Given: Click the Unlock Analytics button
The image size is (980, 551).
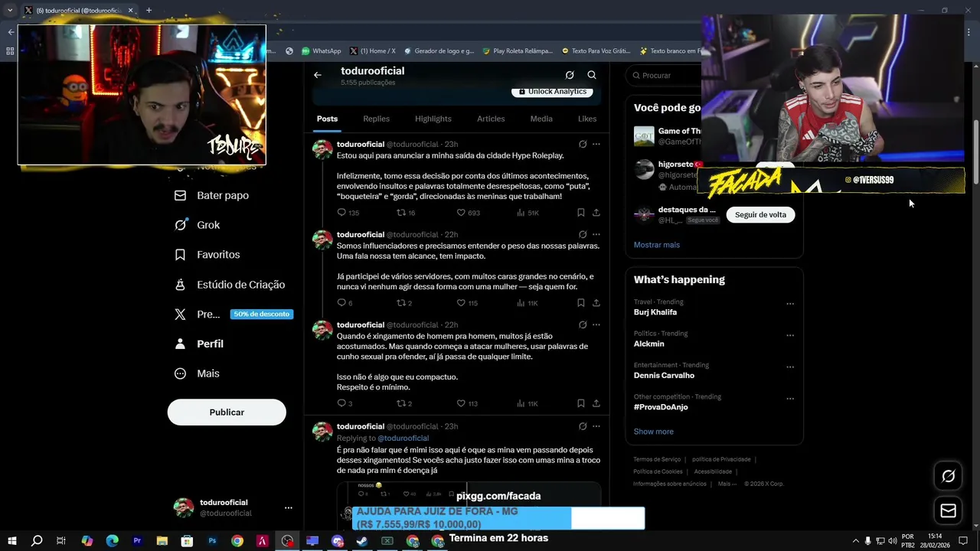Looking at the screenshot, I should click(x=552, y=91).
